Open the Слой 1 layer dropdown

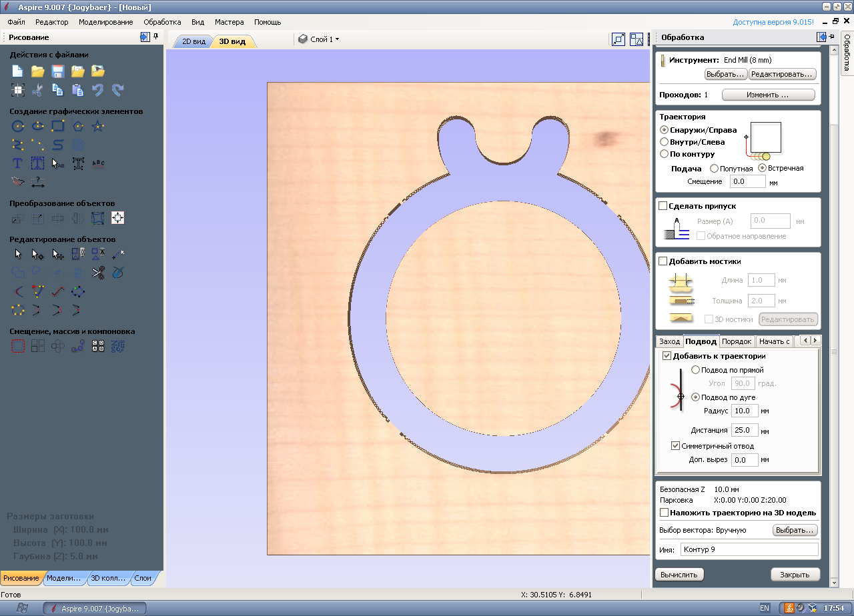[319, 39]
